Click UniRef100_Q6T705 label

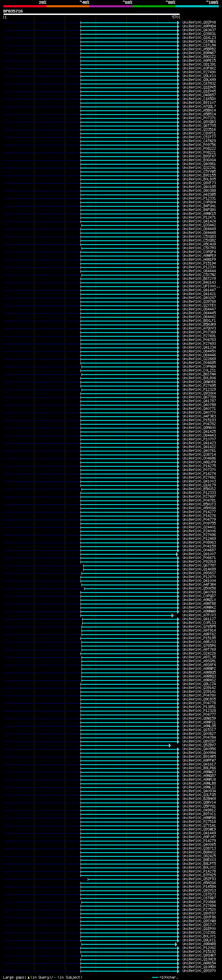click(199, 125)
